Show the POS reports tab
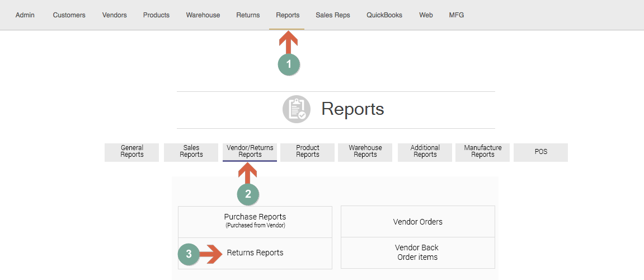The image size is (644, 280). coord(540,152)
